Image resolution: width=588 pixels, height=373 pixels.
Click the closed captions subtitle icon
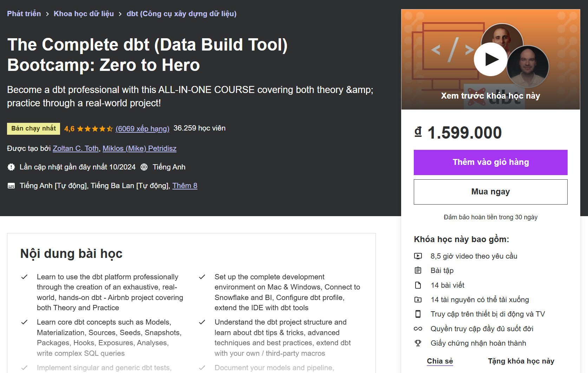(x=11, y=185)
